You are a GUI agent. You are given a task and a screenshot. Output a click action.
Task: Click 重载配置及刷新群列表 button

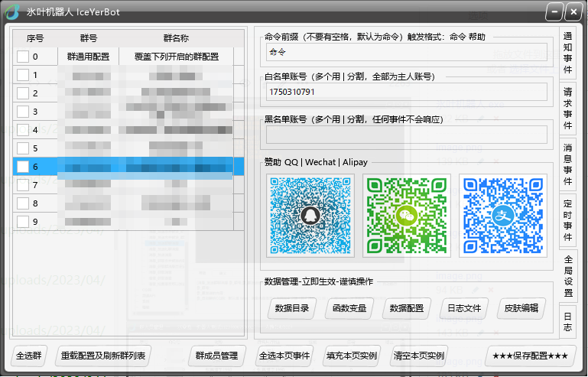pos(103,356)
